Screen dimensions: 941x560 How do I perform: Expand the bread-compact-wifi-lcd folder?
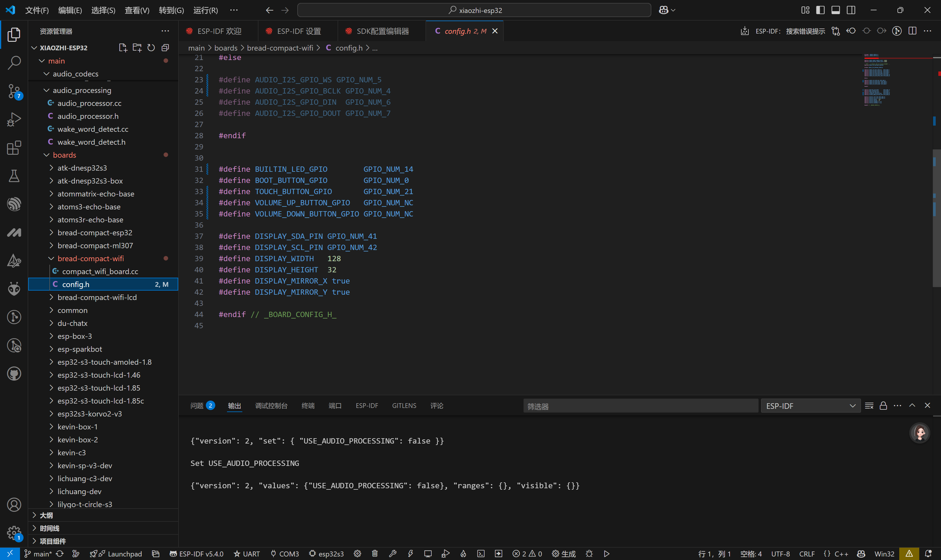point(97,297)
